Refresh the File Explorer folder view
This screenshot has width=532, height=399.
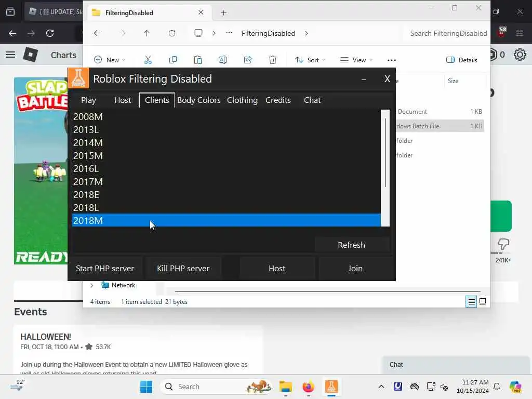172,33
